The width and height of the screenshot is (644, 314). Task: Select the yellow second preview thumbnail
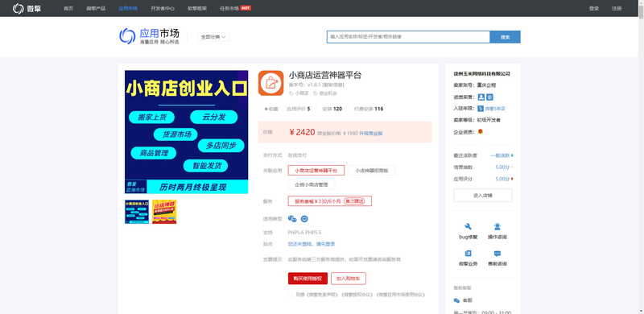164,212
